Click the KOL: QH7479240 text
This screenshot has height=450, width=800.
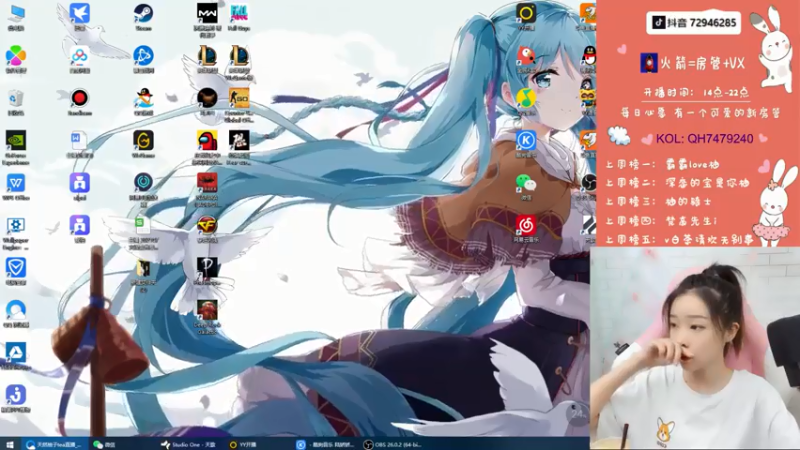[705, 139]
